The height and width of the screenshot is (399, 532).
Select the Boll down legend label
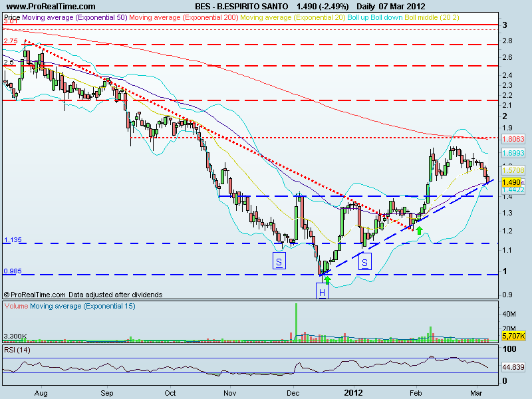coord(387,17)
